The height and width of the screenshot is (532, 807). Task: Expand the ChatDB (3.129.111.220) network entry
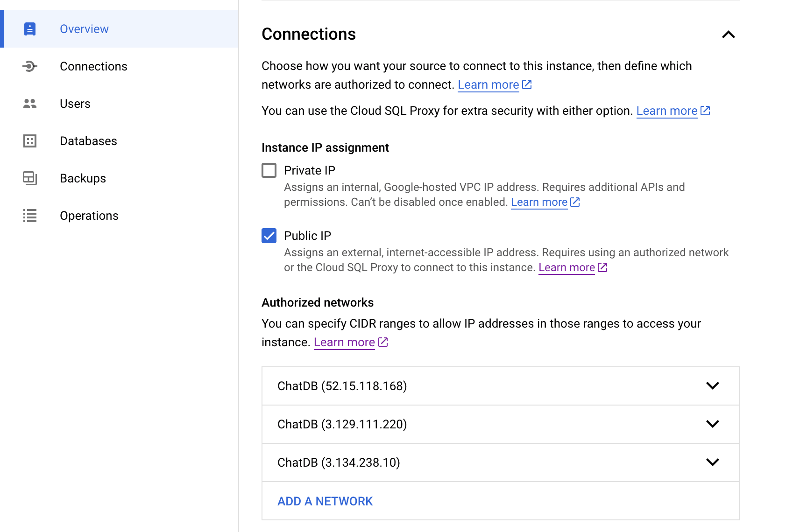click(x=501, y=424)
